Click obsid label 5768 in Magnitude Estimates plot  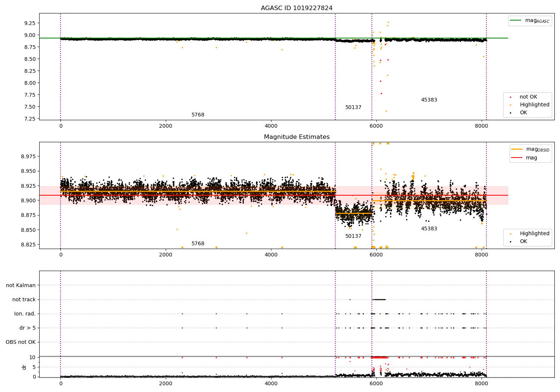(198, 244)
